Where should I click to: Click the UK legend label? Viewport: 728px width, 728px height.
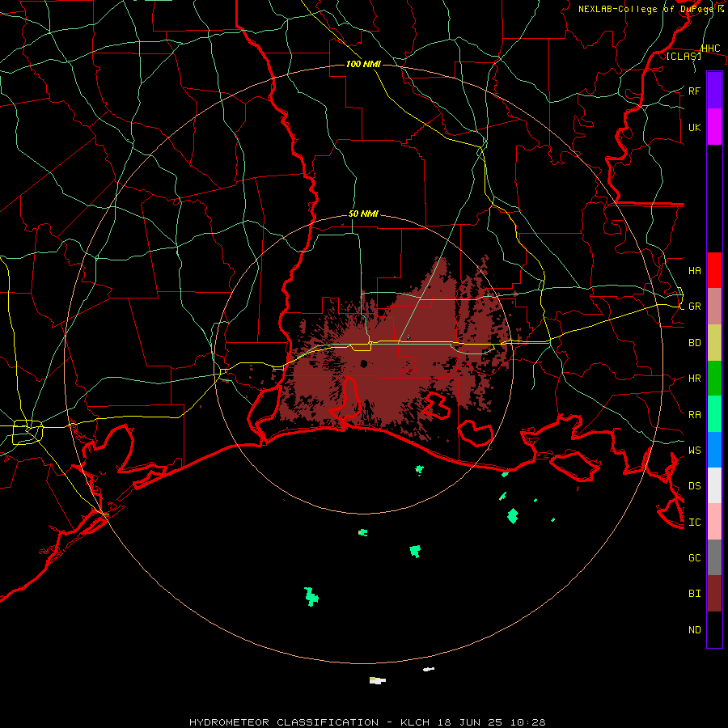click(694, 127)
